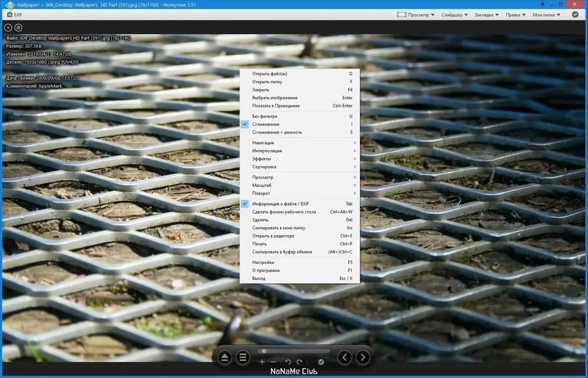The height and width of the screenshot is (378, 588).
Task: Open the hamburger menu icon in bottom bar
Action: (x=243, y=357)
